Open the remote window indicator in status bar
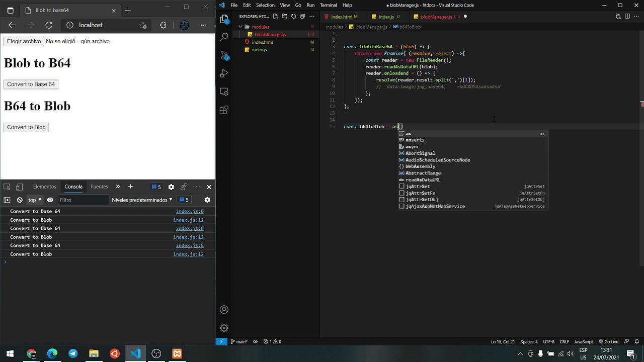Screen dimensions: 644x362 221,342
